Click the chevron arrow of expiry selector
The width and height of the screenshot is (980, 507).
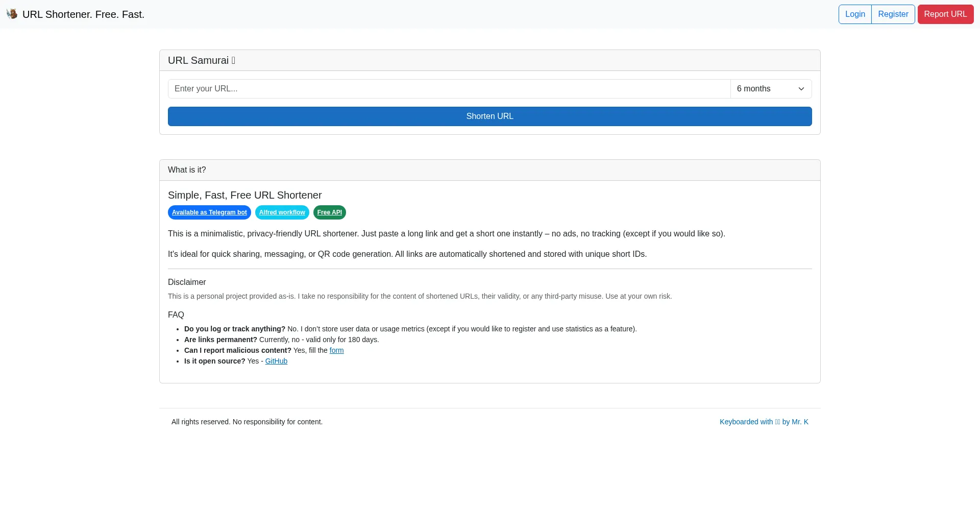(801, 89)
